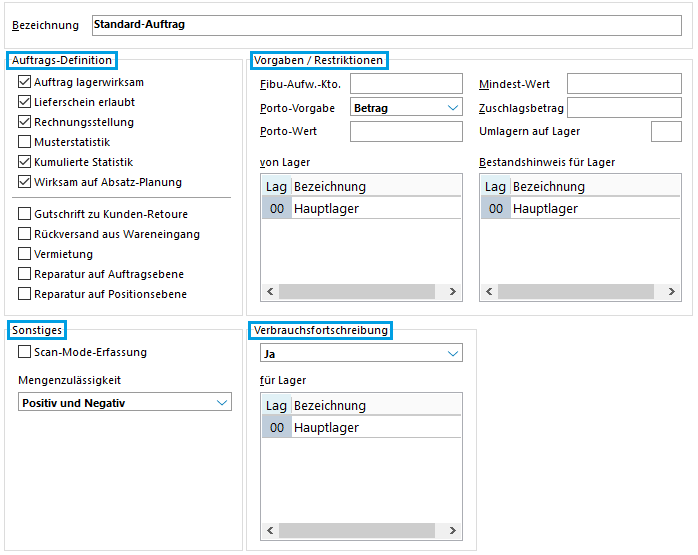The height and width of the screenshot is (555, 698).
Task: Click the Umlagern auf Lager field
Action: pyautogui.click(x=666, y=131)
